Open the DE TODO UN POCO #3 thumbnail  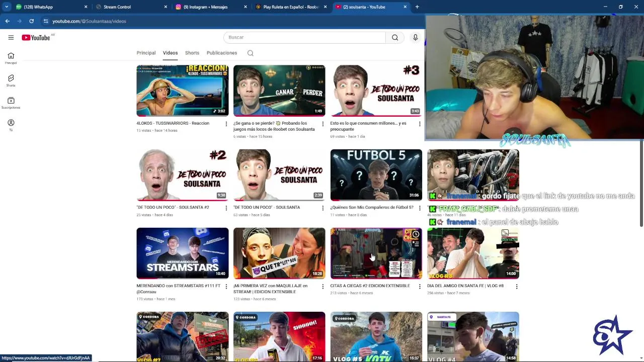tap(376, 90)
